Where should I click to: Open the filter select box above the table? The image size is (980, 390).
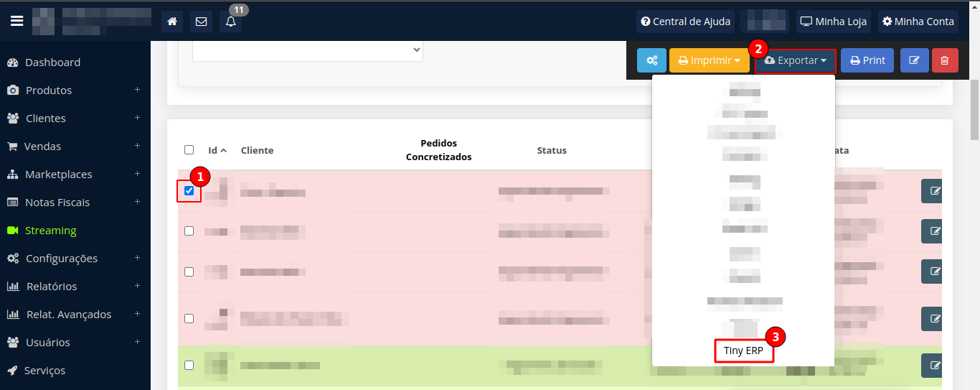(308, 50)
